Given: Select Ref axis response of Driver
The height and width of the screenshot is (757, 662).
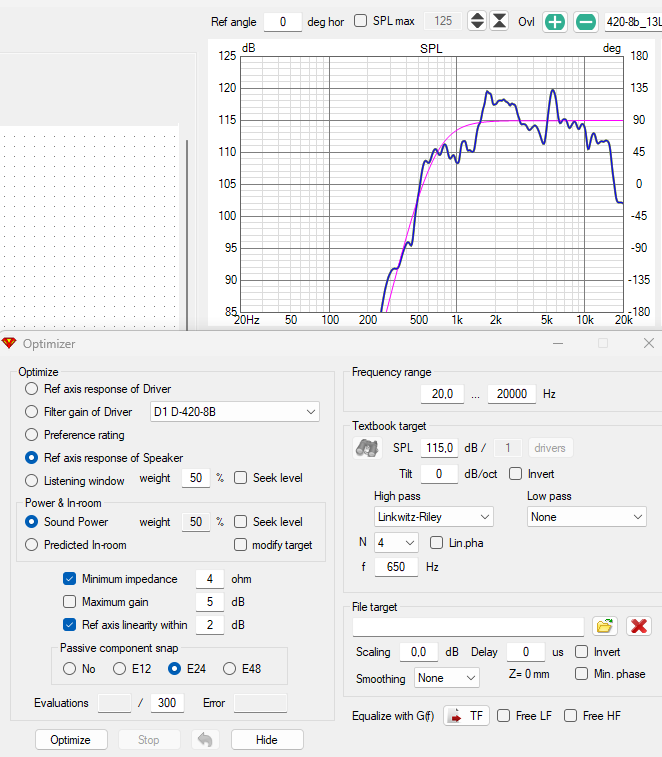Looking at the screenshot, I should pyautogui.click(x=31, y=389).
